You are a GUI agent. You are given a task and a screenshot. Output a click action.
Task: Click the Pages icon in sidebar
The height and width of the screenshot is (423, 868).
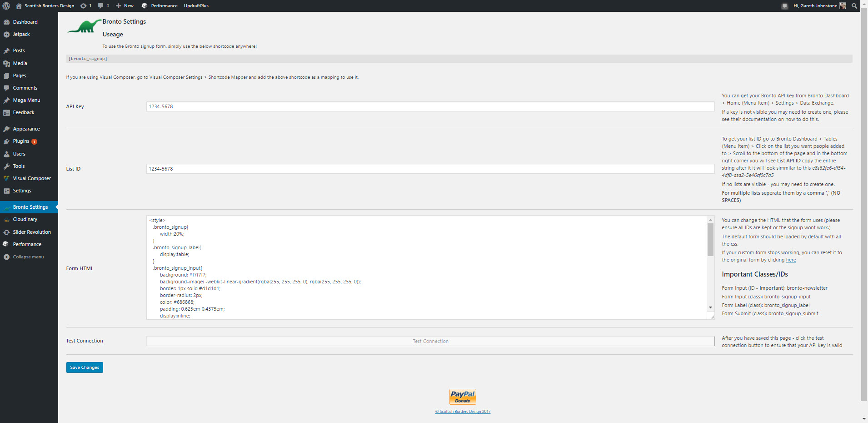[6, 76]
